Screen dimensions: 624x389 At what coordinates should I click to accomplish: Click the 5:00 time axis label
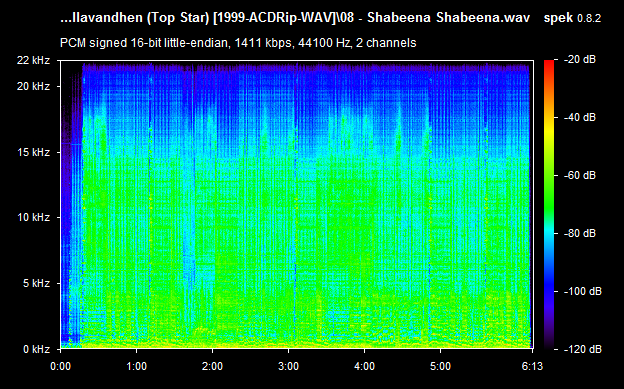[440, 366]
